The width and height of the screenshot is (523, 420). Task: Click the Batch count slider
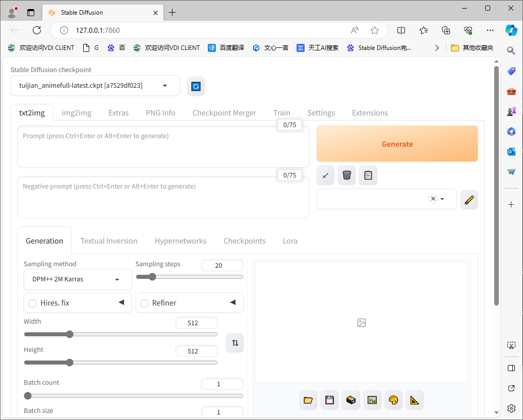134,396
